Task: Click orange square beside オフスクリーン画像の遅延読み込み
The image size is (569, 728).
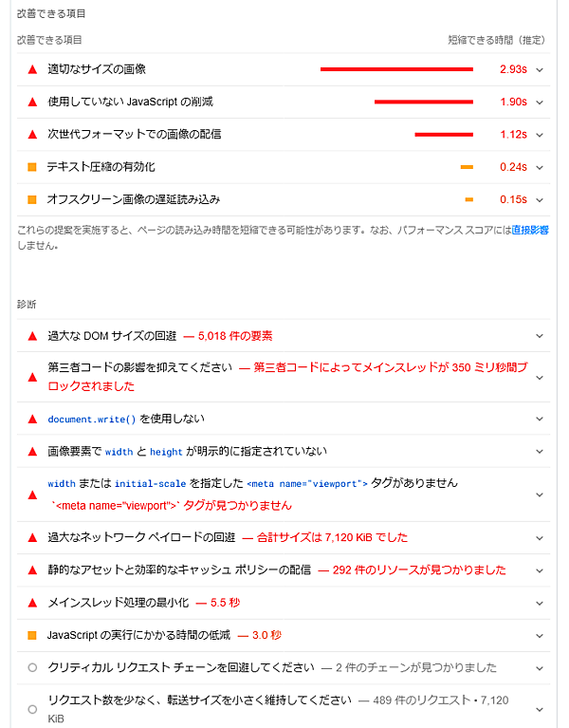Action: coord(31,199)
